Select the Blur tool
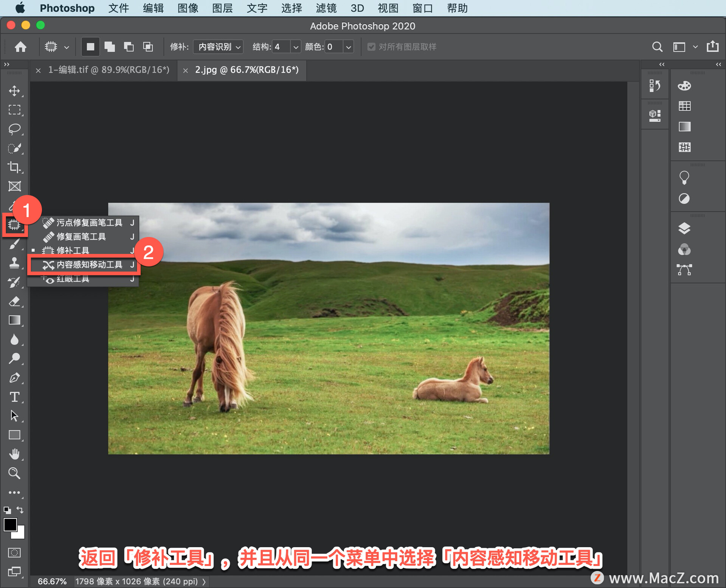 14,339
